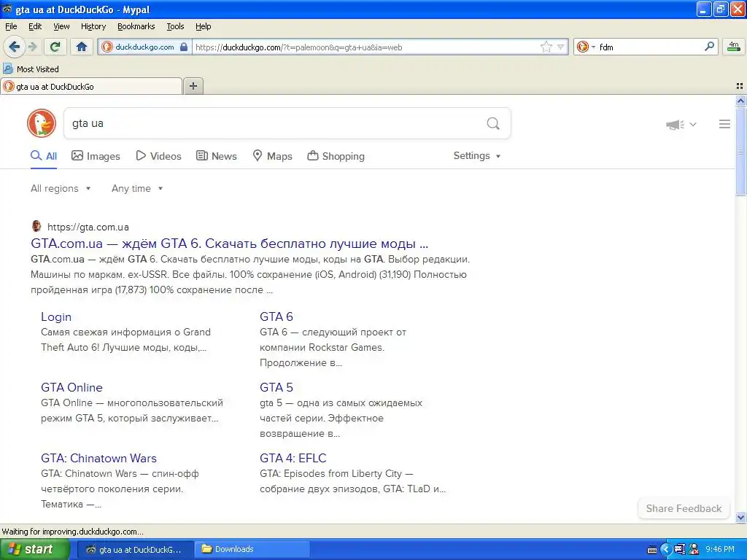Click the fdm browser search field
Image resolution: width=747 pixels, height=560 pixels.
pyautogui.click(x=650, y=47)
